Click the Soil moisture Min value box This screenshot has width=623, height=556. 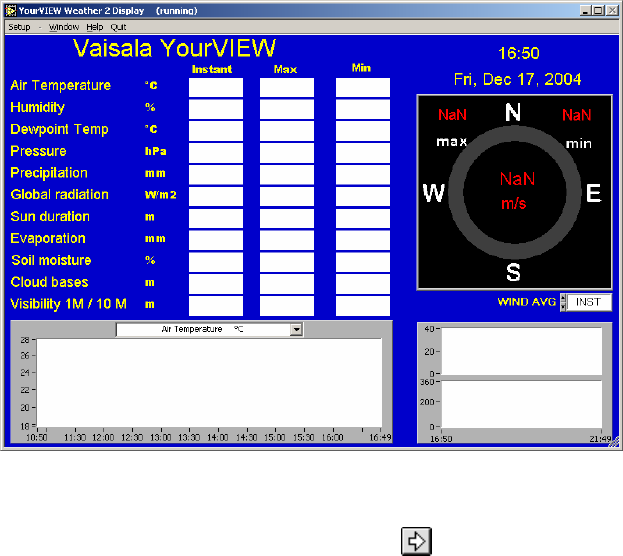coord(363,262)
